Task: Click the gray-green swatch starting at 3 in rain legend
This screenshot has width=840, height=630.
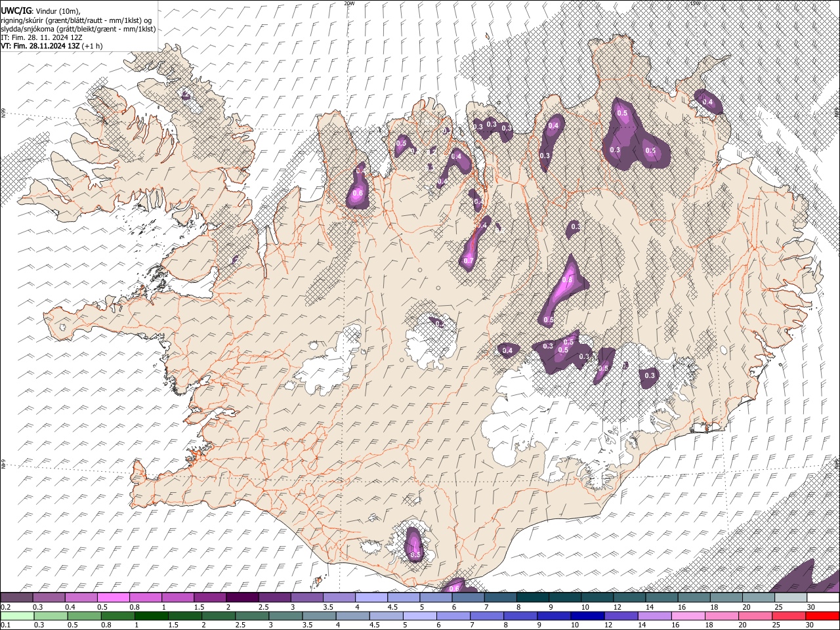Action: coord(285,616)
